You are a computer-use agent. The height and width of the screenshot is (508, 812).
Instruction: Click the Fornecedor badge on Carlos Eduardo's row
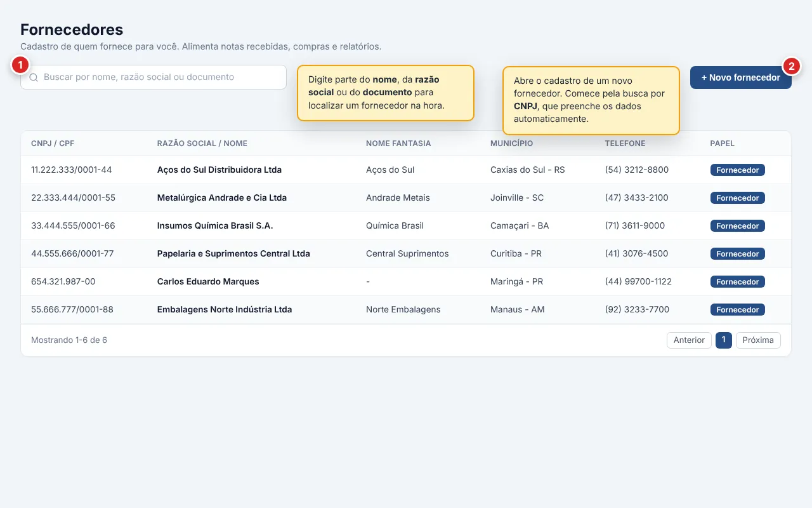click(x=738, y=282)
